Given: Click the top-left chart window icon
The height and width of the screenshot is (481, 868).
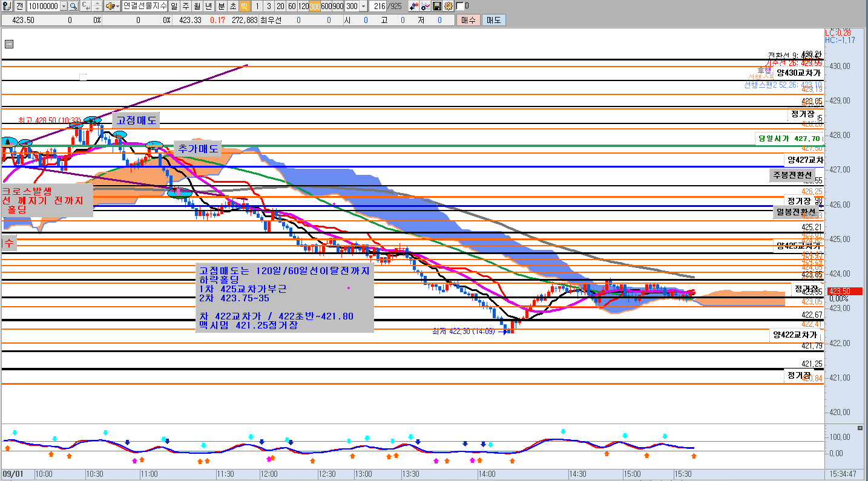Looking at the screenshot, I should (x=7, y=6).
